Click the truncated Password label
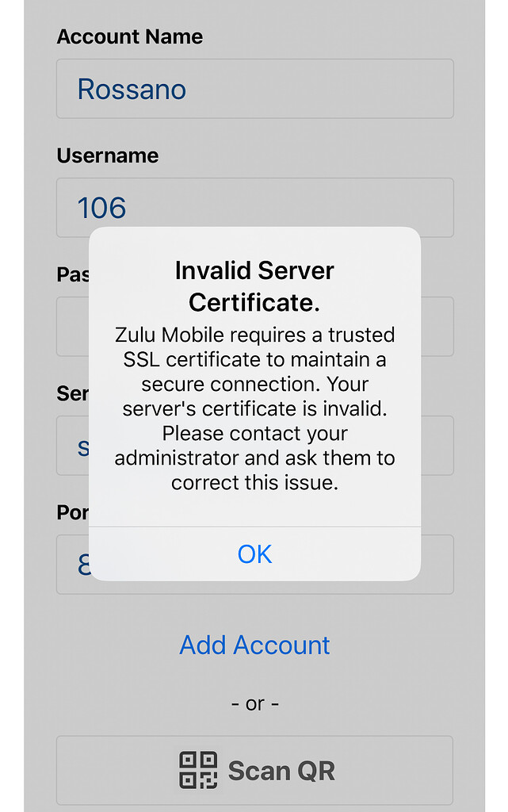This screenshot has height=812, width=508. coord(73,275)
